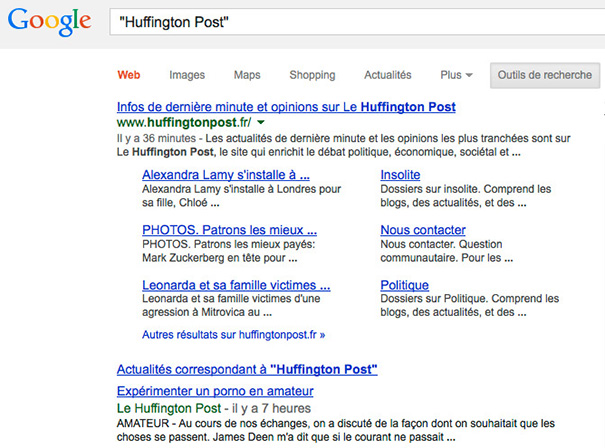605x448 pixels.
Task: Click text "il y a 7 heures"
Action: click(271, 408)
